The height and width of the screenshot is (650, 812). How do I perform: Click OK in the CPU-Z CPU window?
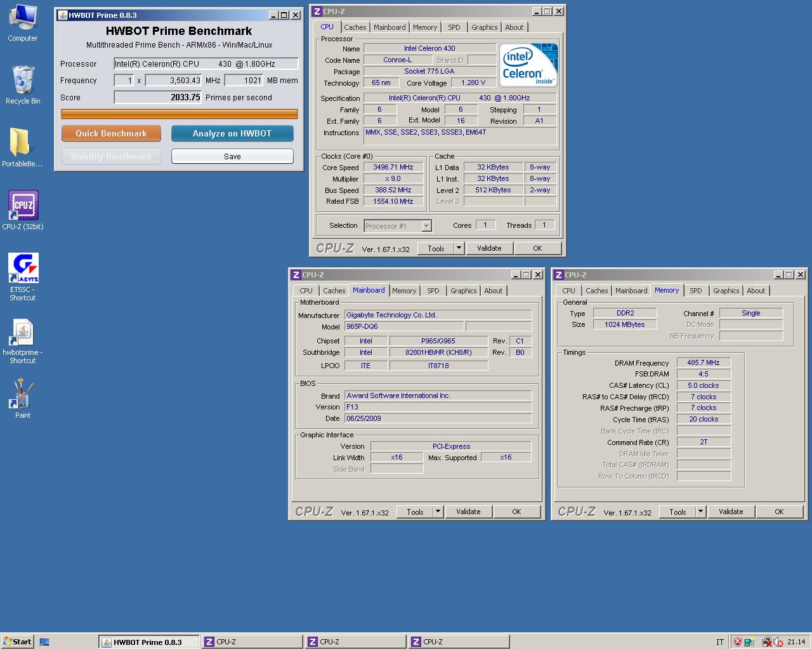[537, 248]
